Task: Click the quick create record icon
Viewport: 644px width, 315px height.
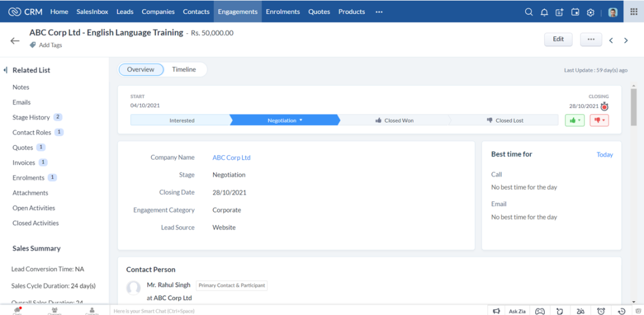Action: click(x=559, y=13)
